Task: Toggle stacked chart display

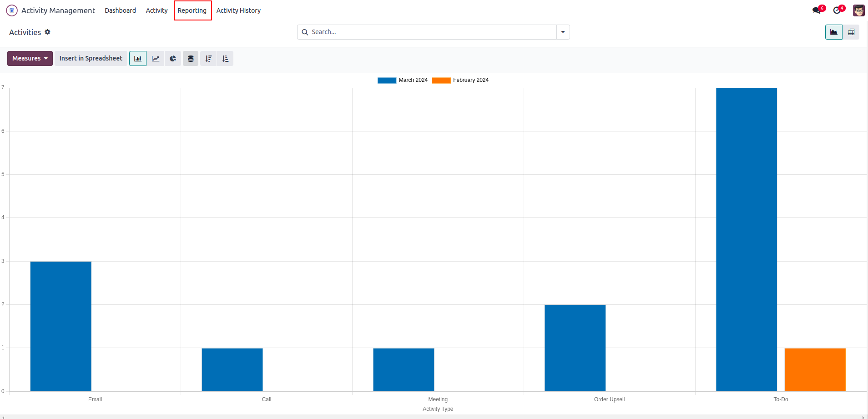Action: [x=191, y=59]
